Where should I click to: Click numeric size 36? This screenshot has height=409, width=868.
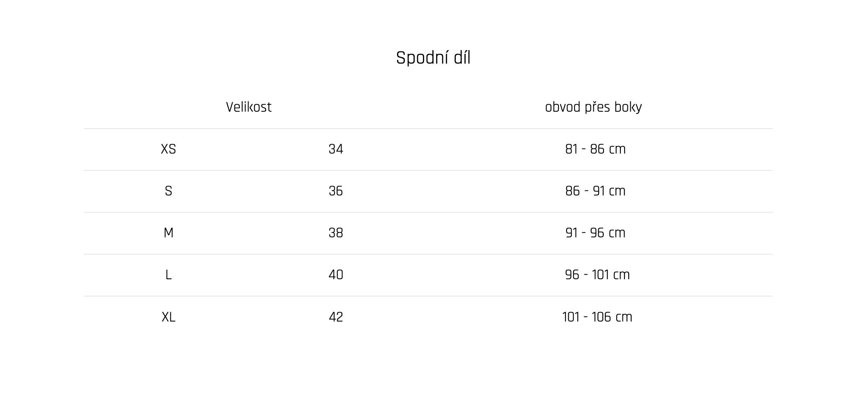pyautogui.click(x=336, y=191)
